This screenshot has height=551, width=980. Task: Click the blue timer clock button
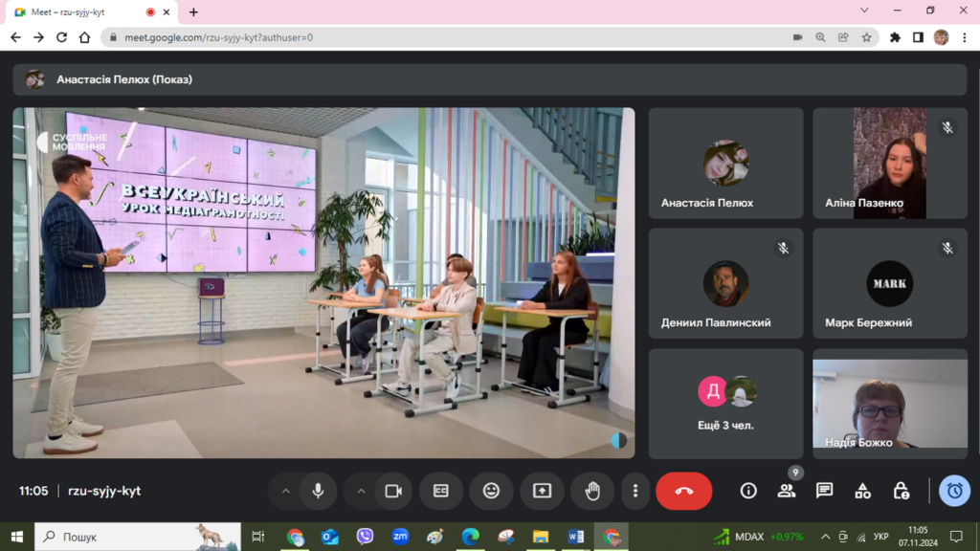tap(954, 491)
